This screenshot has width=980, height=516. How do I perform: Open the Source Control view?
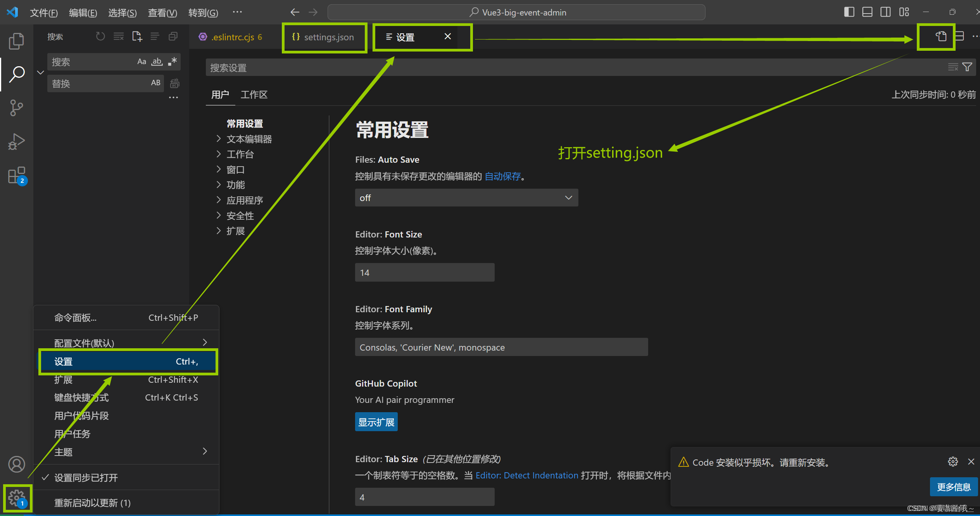[x=16, y=108]
